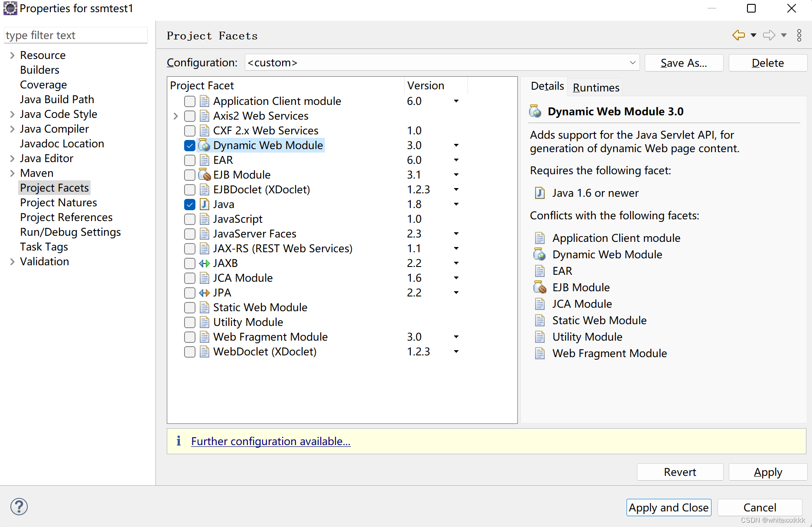Click the Version column header
The width and height of the screenshot is (812, 527).
[436, 85]
